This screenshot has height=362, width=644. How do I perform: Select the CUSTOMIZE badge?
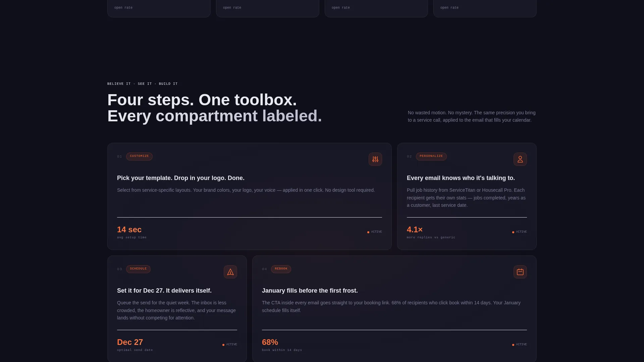coord(139,157)
